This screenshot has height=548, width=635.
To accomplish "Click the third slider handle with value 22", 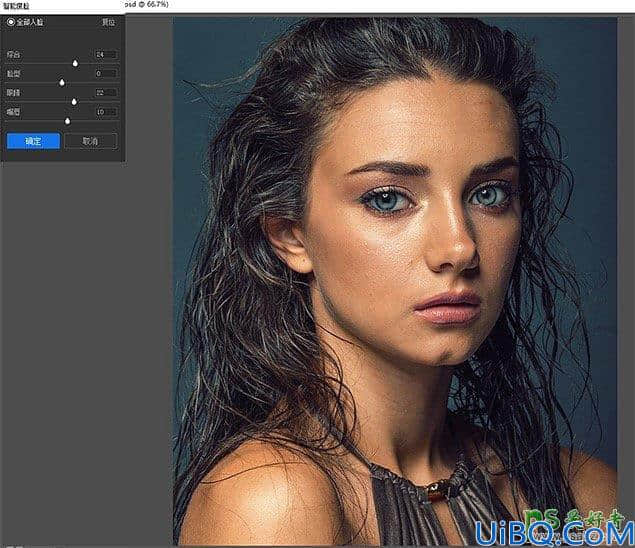I will click(74, 102).
